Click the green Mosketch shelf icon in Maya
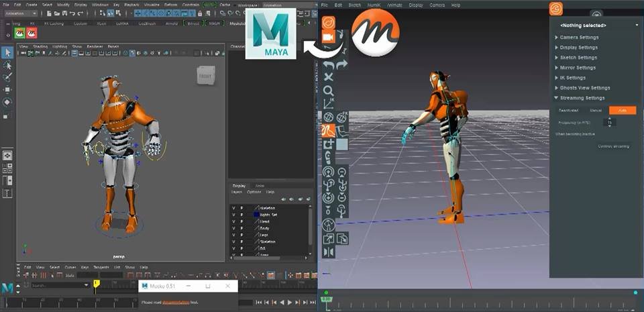644x312 pixels. pyautogui.click(x=19, y=33)
